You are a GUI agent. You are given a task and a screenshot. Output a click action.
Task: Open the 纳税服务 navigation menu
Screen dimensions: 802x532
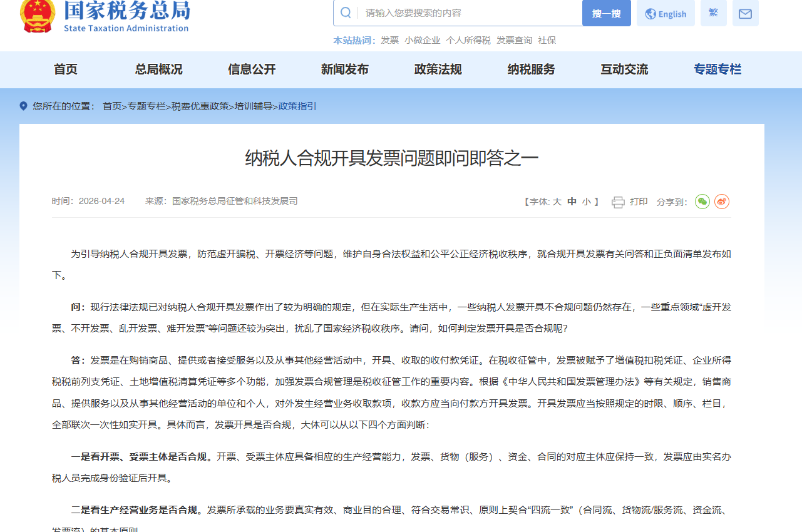point(531,69)
